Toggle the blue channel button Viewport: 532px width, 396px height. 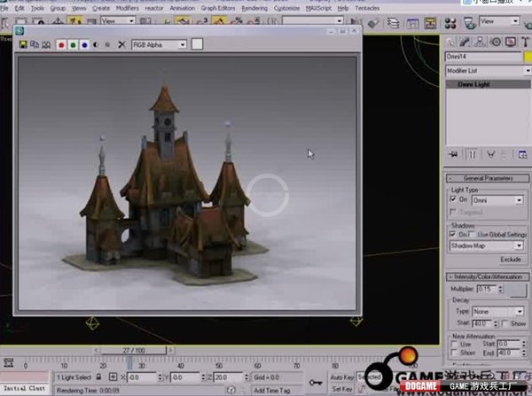(84, 43)
